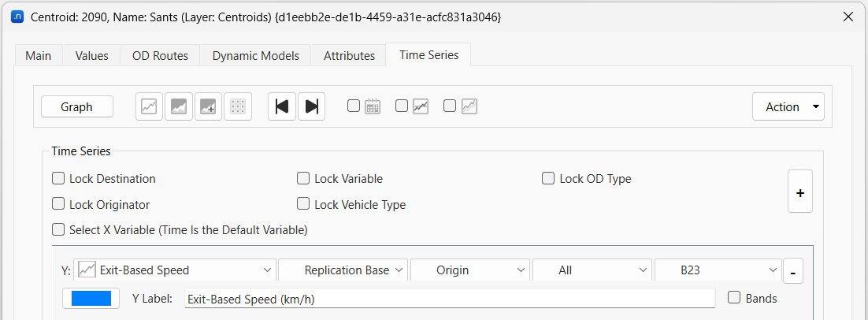868x320 pixels.
Task: Click the line chart icon in toolbar
Action: tap(150, 106)
